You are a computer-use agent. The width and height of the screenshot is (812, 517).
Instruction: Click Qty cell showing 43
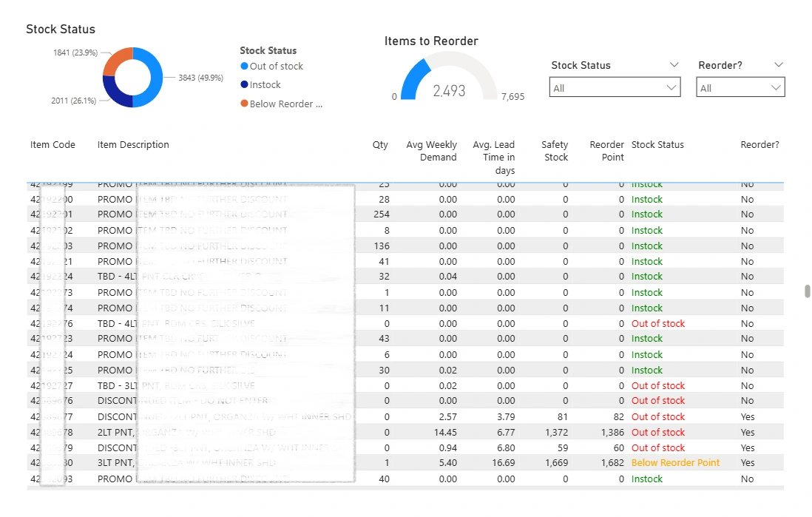click(384, 338)
